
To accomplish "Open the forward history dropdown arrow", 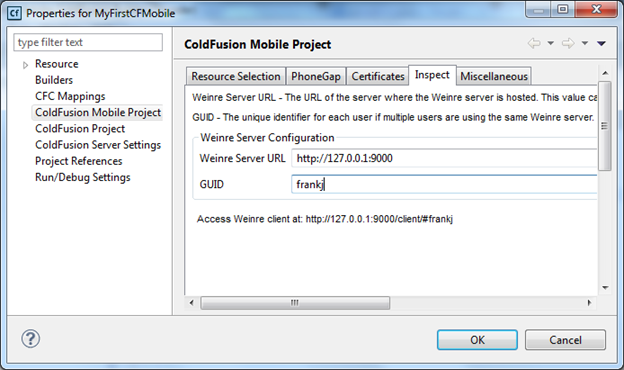I will pyautogui.click(x=585, y=43).
